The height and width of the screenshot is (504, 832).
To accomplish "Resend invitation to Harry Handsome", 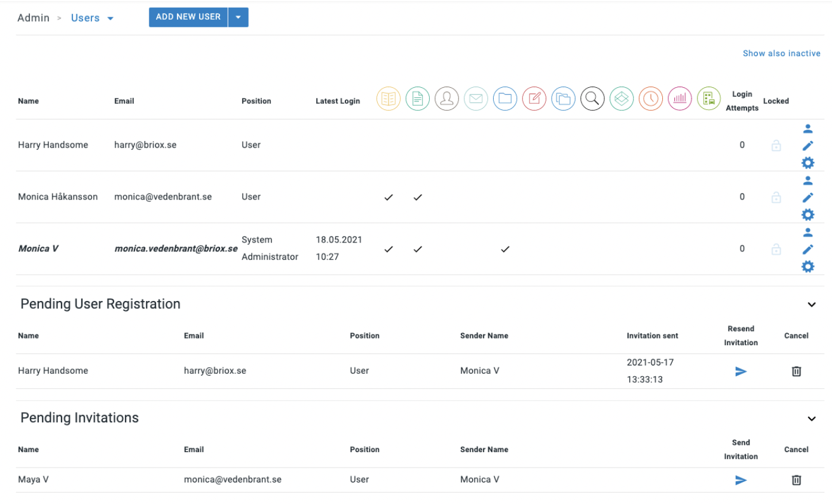I will [x=741, y=371].
